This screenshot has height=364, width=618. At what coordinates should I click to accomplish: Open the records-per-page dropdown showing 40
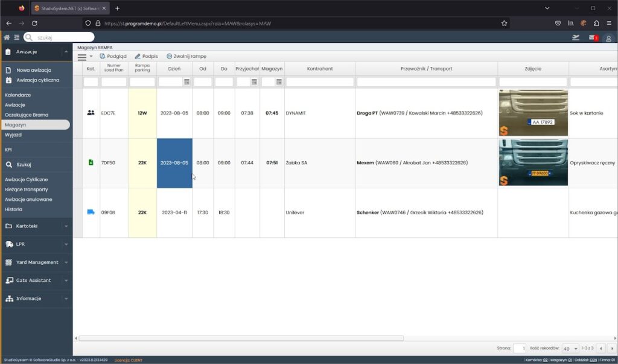pos(570,348)
